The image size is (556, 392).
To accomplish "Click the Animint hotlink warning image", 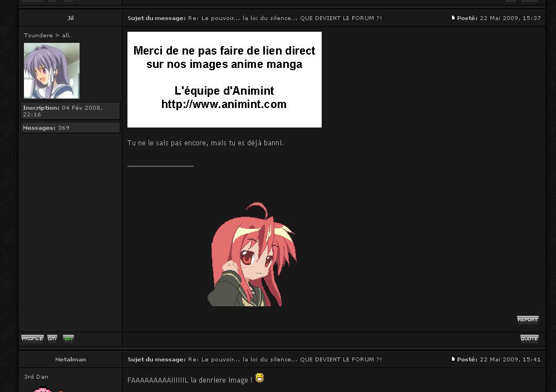I will coord(224,80).
